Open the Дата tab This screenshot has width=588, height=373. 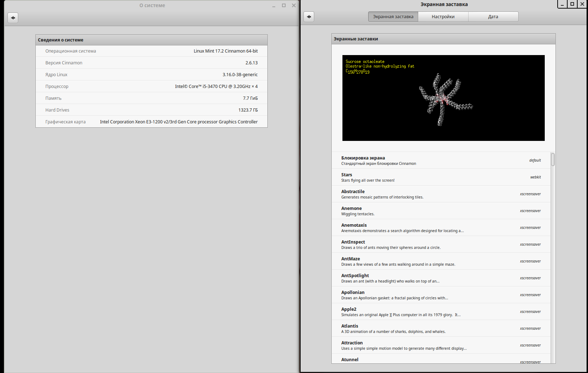click(493, 17)
